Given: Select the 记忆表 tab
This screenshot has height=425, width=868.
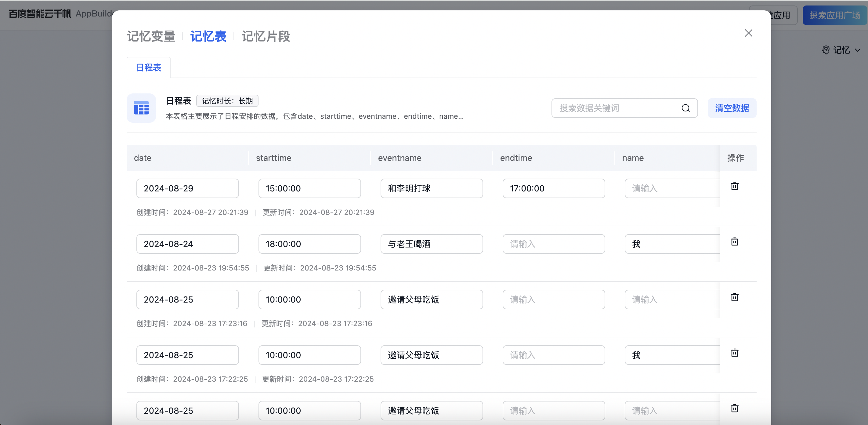Looking at the screenshot, I should coord(208,36).
